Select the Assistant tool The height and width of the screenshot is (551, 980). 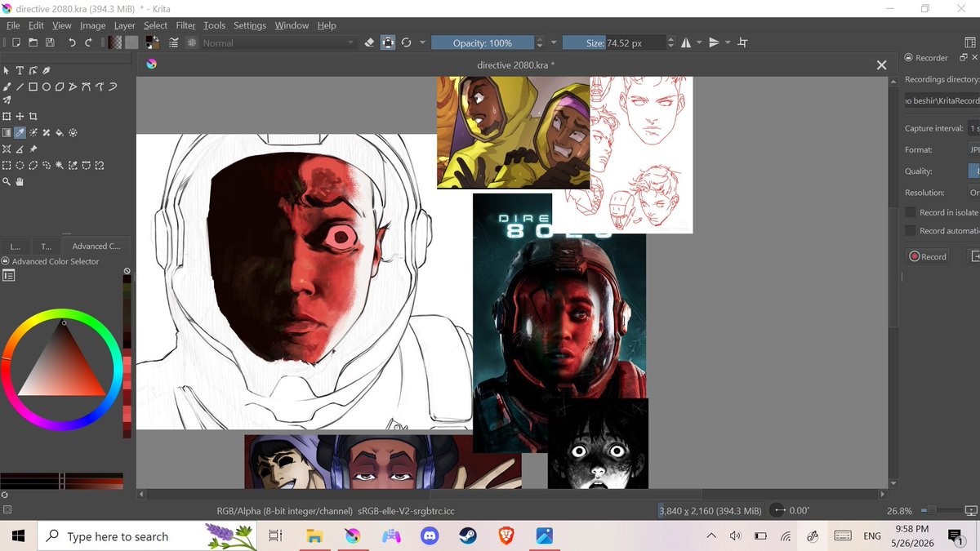tap(7, 149)
